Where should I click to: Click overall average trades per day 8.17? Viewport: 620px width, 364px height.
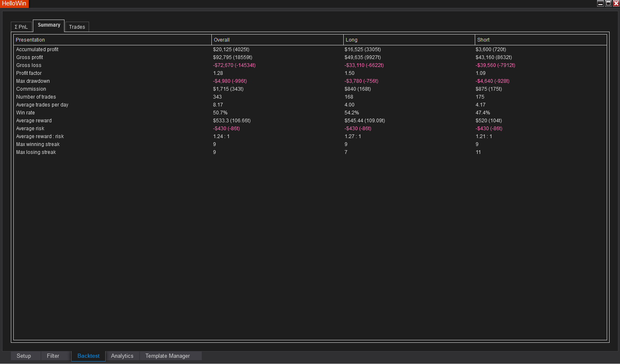pyautogui.click(x=218, y=105)
